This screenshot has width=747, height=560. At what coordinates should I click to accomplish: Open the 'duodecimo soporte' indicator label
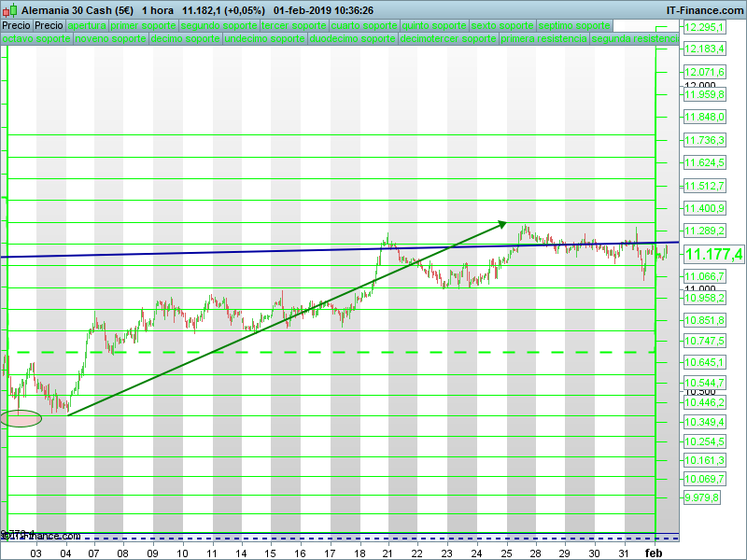tap(352, 40)
